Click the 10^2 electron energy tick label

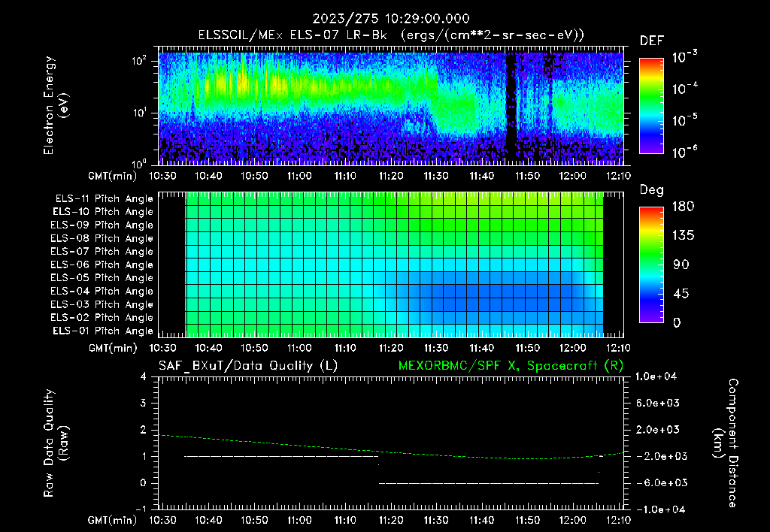click(x=139, y=61)
